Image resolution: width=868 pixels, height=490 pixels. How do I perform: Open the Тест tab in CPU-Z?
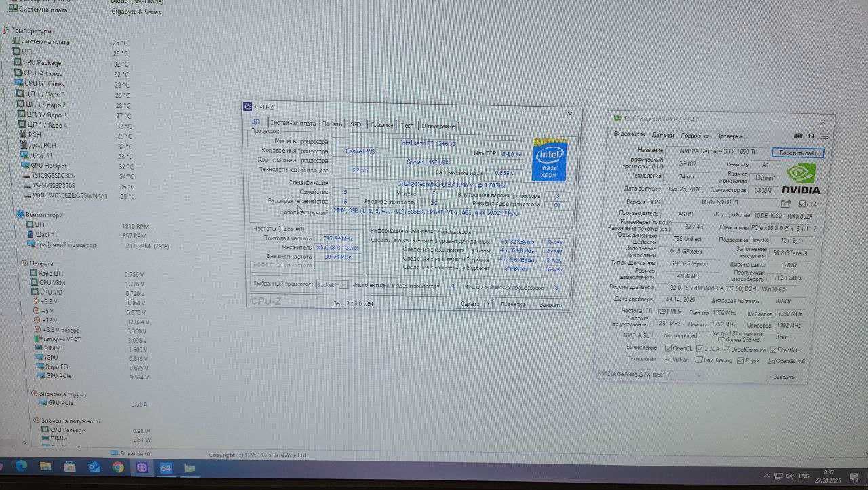[x=407, y=126]
